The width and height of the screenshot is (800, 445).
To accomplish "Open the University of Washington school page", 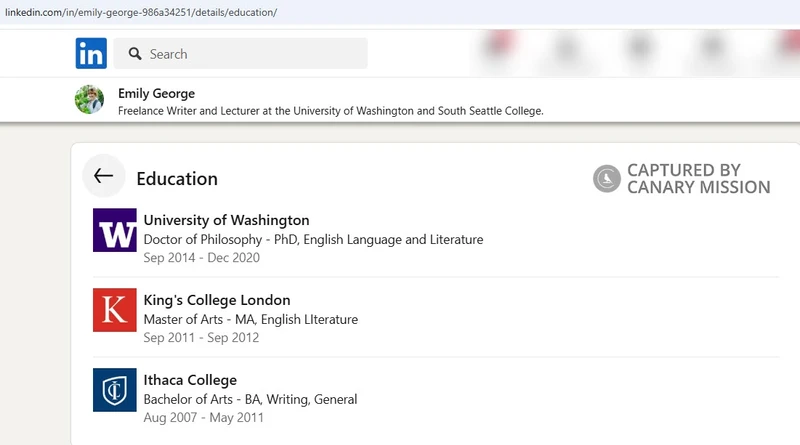I will pyautogui.click(x=226, y=220).
